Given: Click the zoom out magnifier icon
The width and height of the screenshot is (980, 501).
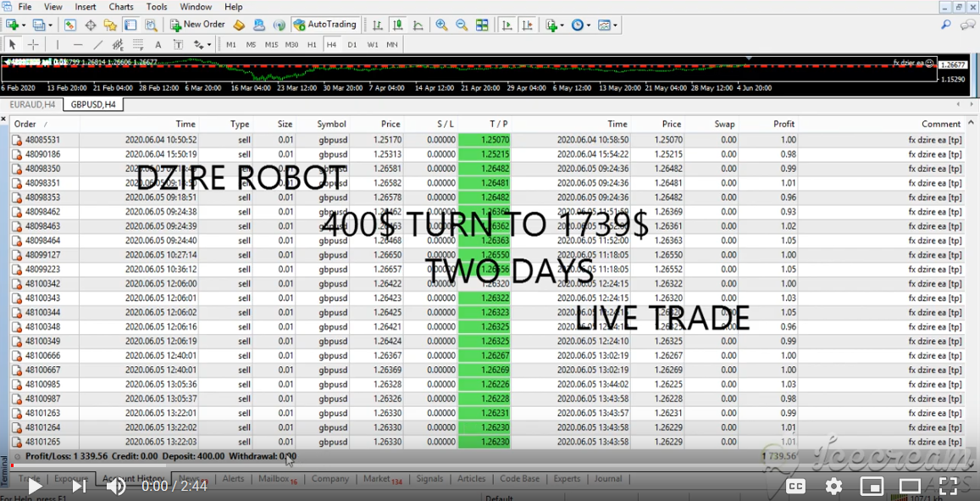Looking at the screenshot, I should (x=462, y=25).
